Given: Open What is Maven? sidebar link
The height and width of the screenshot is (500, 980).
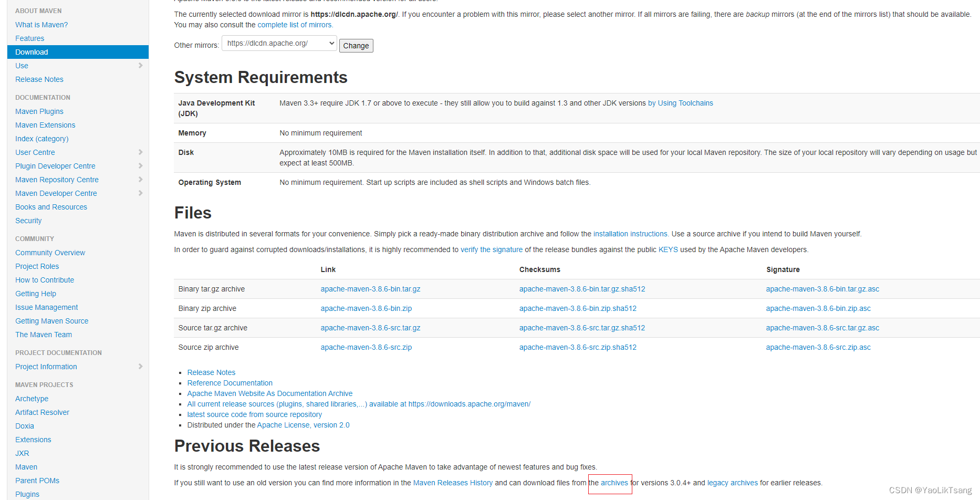Looking at the screenshot, I should [x=41, y=25].
